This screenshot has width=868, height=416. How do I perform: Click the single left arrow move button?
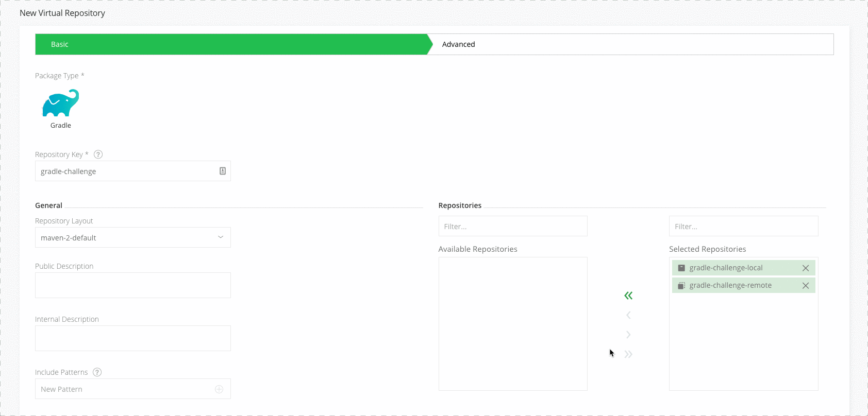click(x=628, y=315)
